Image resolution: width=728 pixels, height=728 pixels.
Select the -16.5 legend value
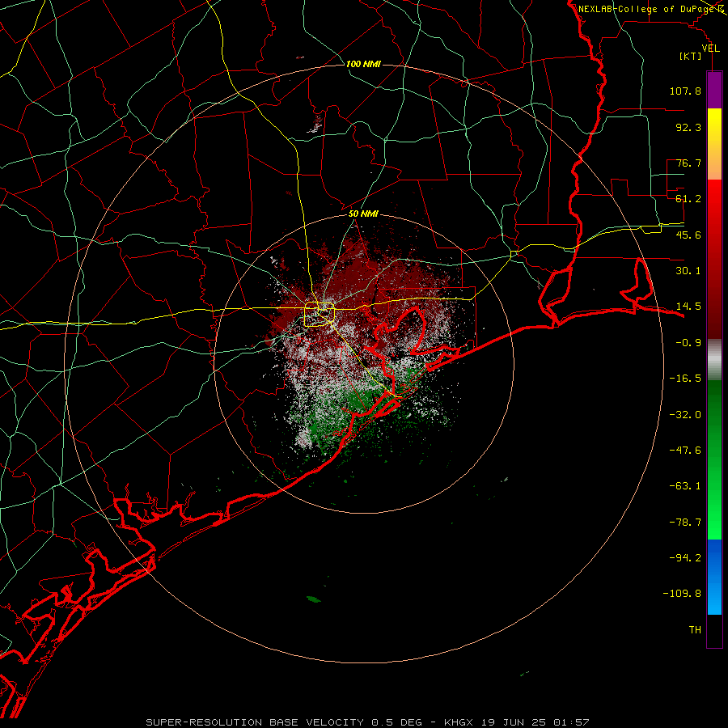tap(685, 379)
